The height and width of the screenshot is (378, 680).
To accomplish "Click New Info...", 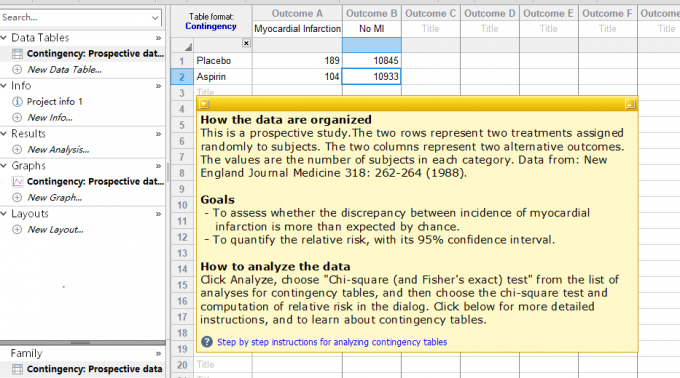I will 50,117.
